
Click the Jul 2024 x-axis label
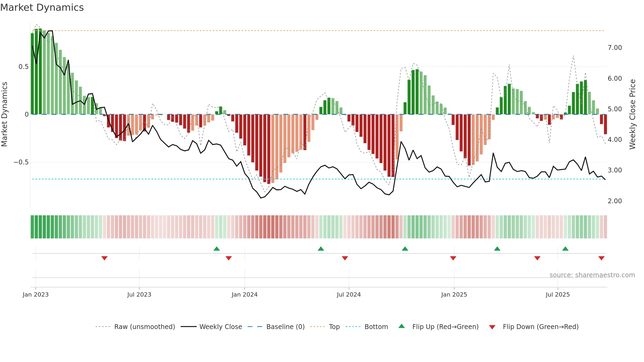pos(349,294)
